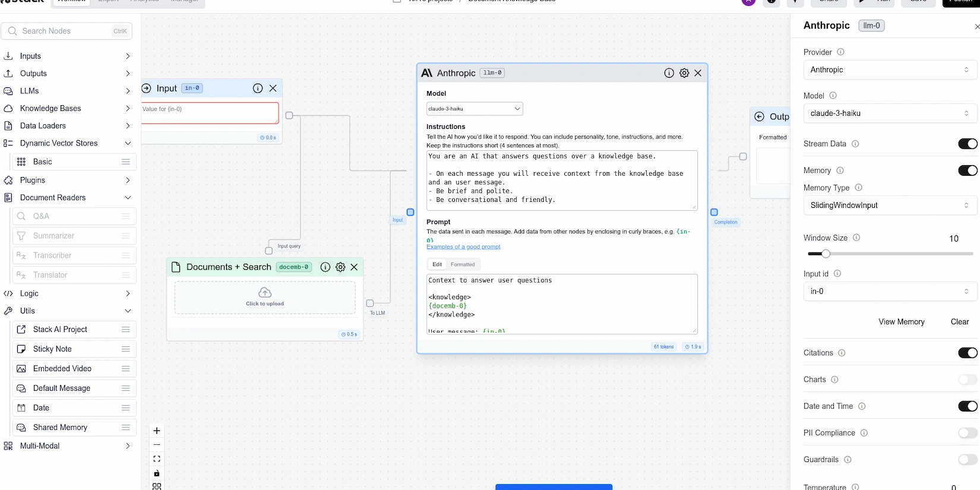Open Examples of a good prompt link
Screen dimensions: 980x490
click(463, 247)
